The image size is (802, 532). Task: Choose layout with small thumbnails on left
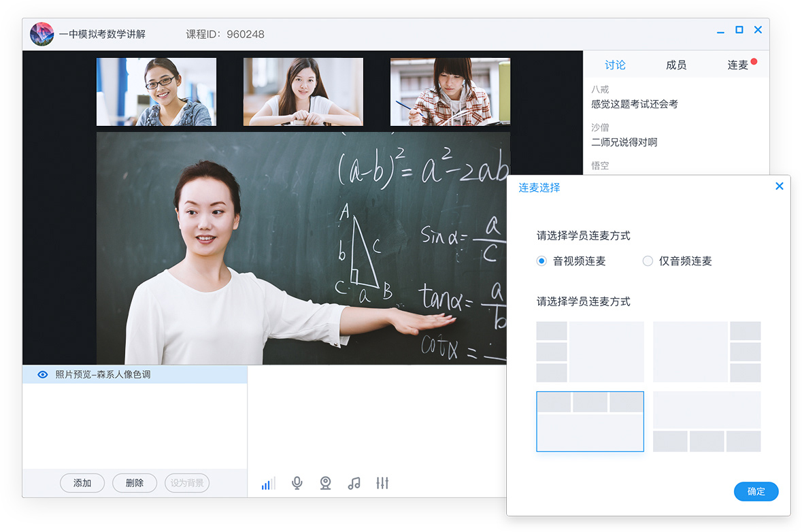click(590, 352)
